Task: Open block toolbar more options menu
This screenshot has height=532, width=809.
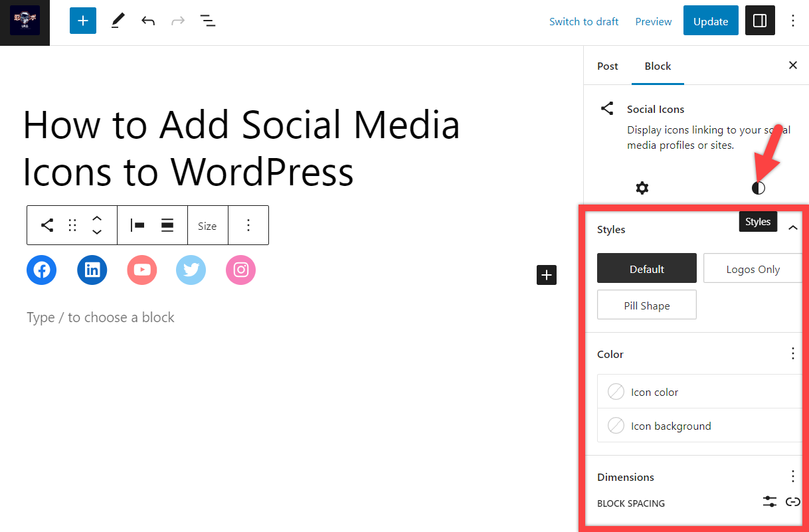Action: [248, 225]
